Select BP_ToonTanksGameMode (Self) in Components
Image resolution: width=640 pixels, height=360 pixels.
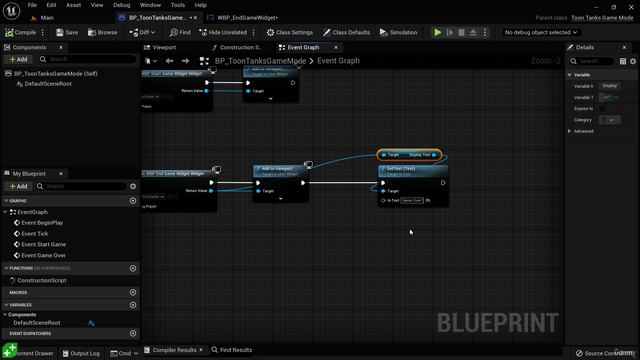[56, 73]
